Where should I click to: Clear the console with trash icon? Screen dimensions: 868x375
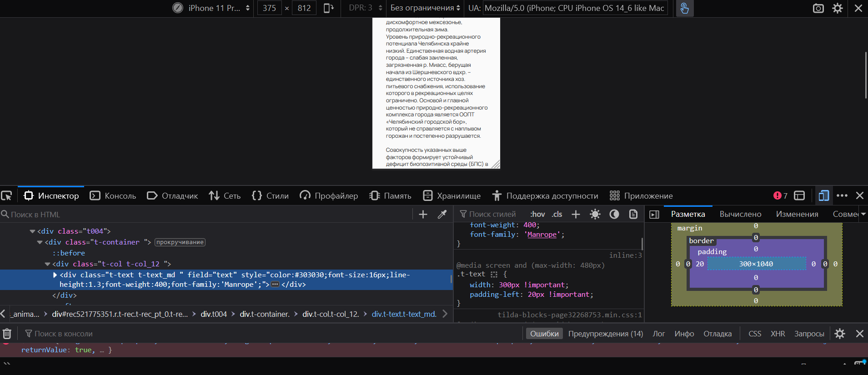point(7,334)
